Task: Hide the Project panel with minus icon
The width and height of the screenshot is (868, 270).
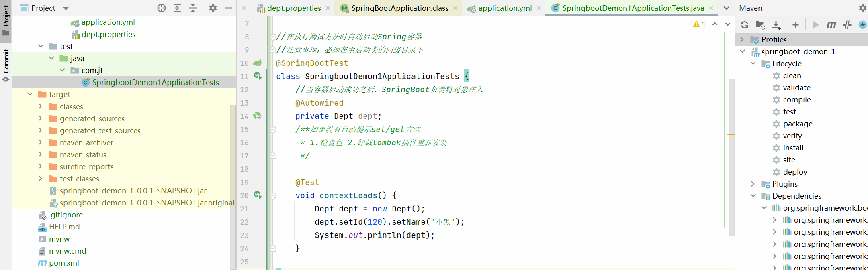Action: [229, 8]
